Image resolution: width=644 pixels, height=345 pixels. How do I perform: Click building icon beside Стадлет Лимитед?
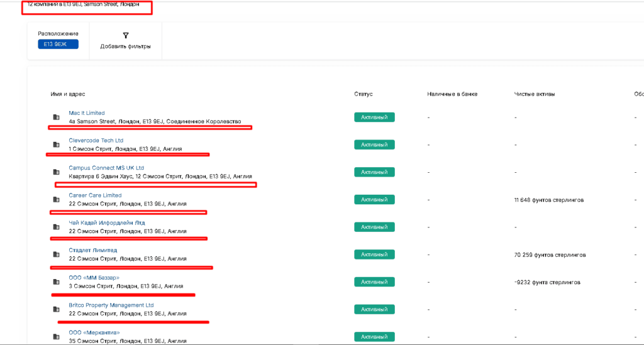pos(56,255)
